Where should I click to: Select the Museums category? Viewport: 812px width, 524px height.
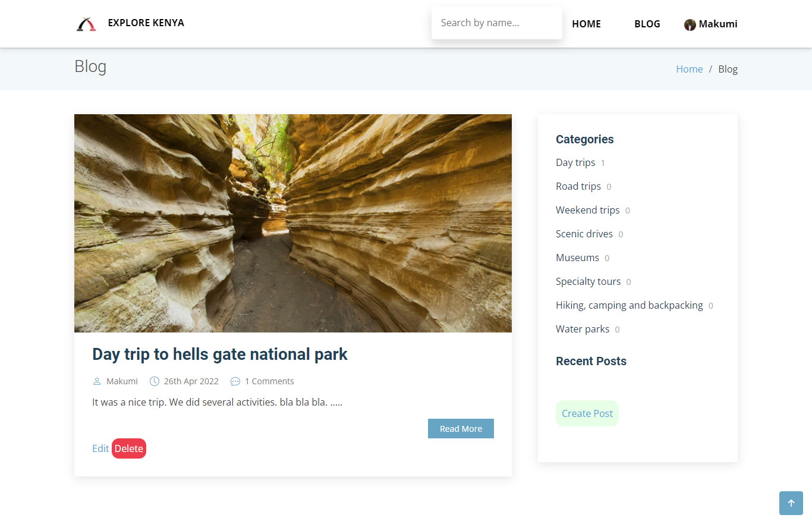click(578, 258)
